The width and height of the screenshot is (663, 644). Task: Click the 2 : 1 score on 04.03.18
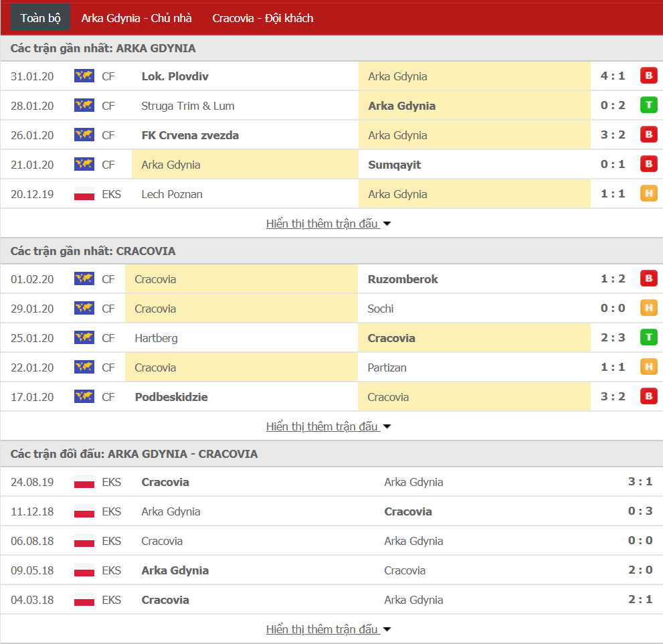tap(640, 598)
